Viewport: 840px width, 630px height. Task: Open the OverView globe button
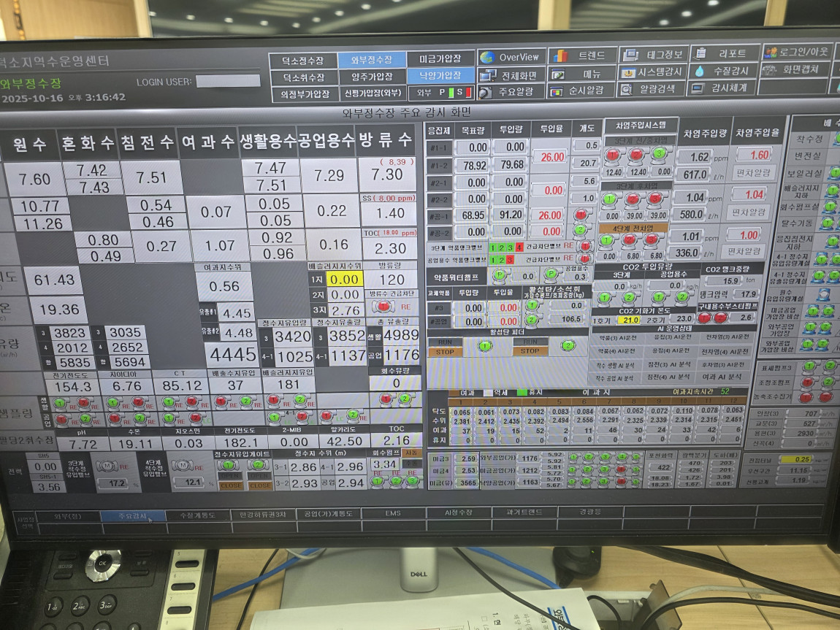511,57
